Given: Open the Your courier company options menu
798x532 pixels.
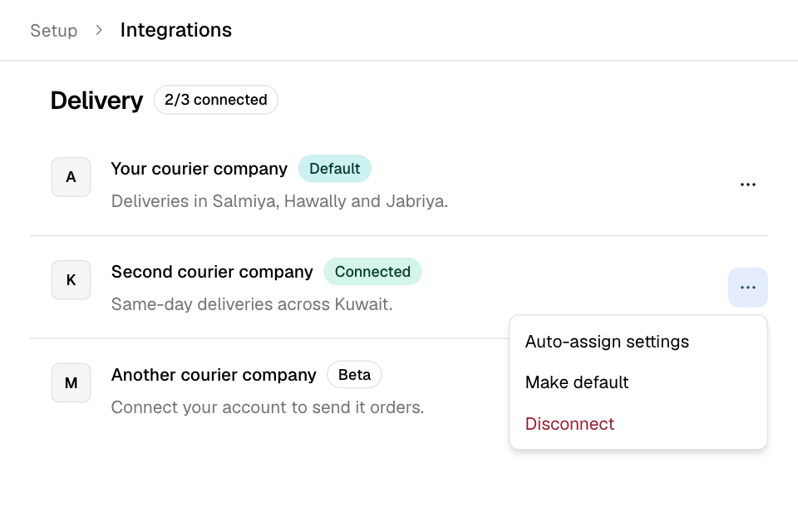Looking at the screenshot, I should [x=747, y=185].
